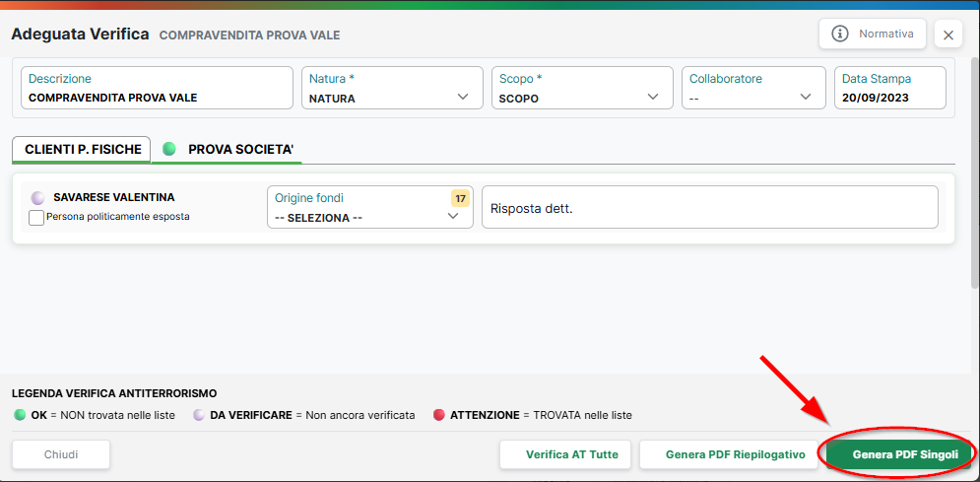
Task: Switch to the CLIENTI P. FISICHE tab
Action: point(81,150)
